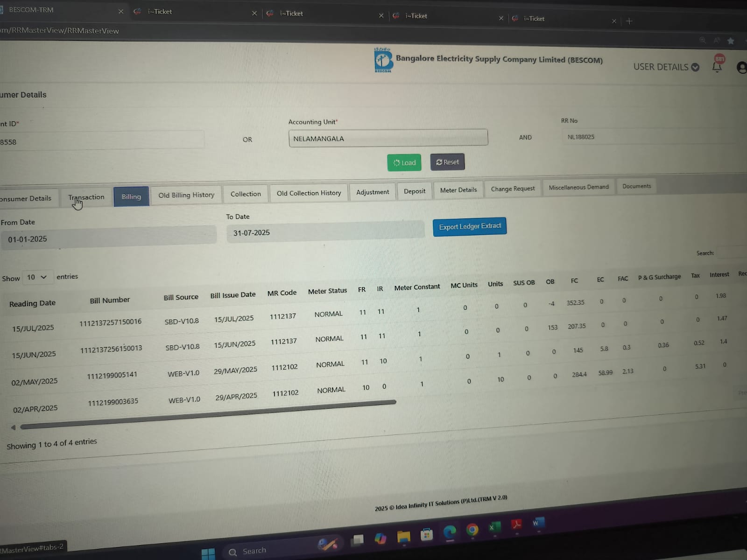Open Microsoft Store from the taskbar
This screenshot has width=747, height=560.
[427, 535]
